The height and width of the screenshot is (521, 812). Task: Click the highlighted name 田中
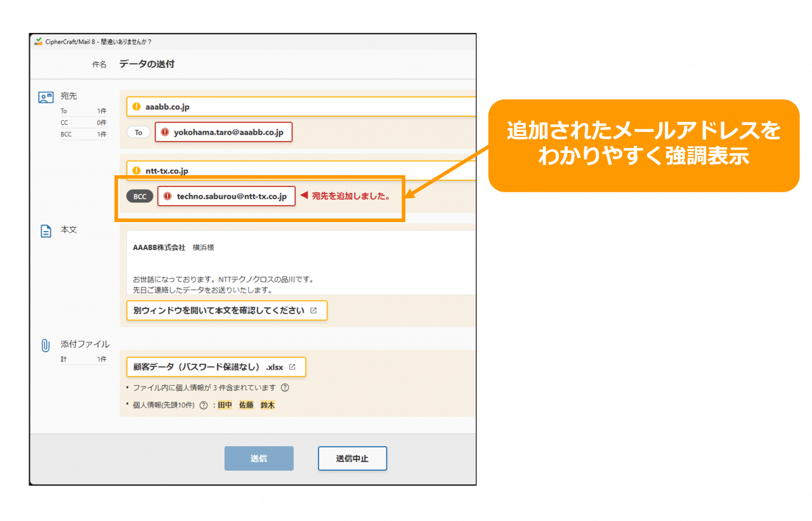coord(225,406)
